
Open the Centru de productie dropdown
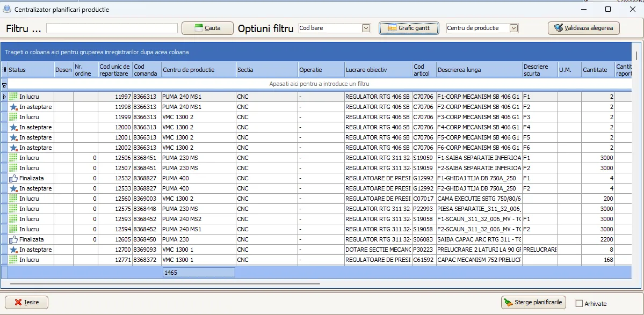pos(513,28)
